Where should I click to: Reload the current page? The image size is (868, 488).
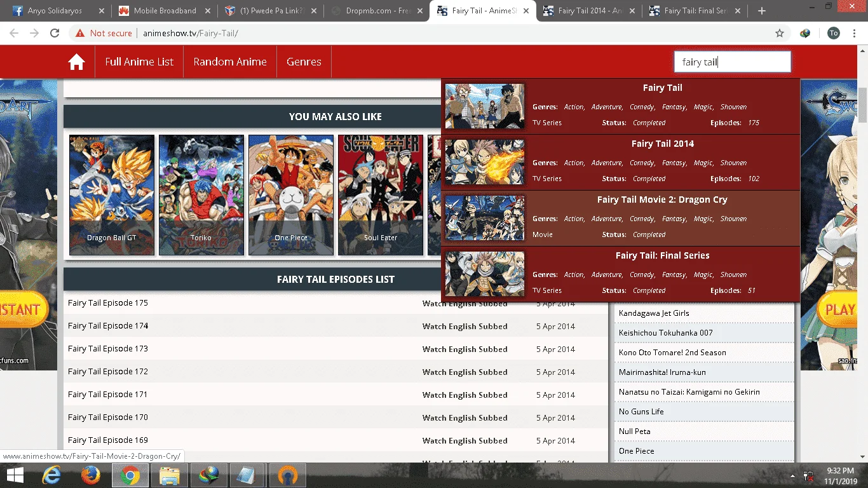click(x=55, y=33)
